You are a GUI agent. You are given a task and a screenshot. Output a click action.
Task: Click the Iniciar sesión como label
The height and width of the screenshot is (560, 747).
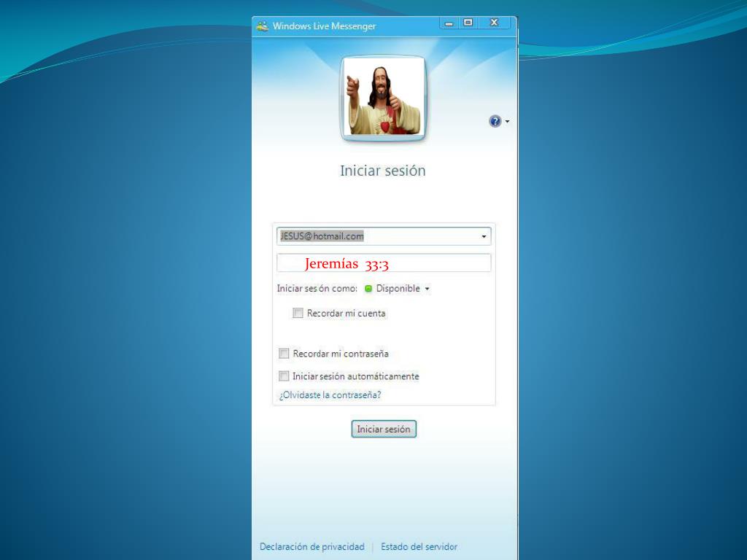[x=317, y=289]
